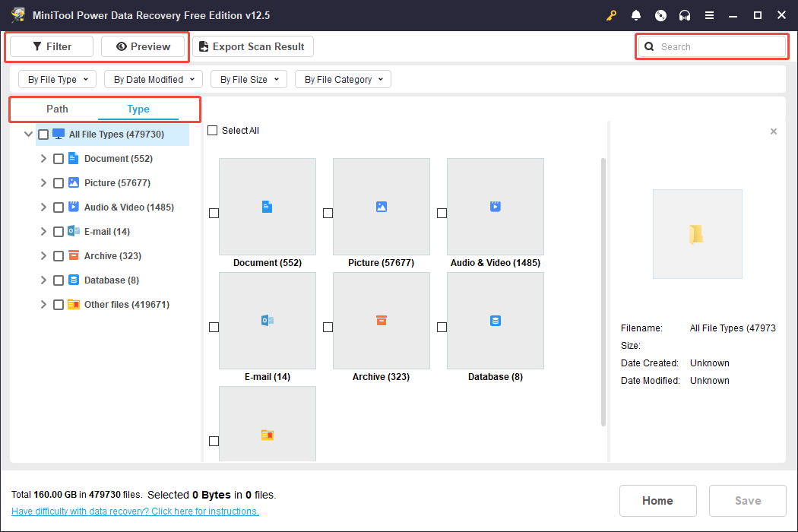The image size is (798, 532).
Task: Open customer support via headphones icon
Action: (684, 15)
